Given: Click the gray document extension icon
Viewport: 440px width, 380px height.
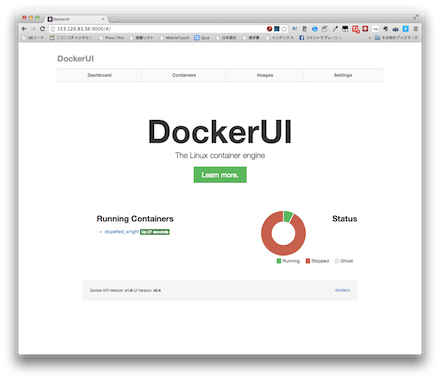Looking at the screenshot, I should (304, 29).
